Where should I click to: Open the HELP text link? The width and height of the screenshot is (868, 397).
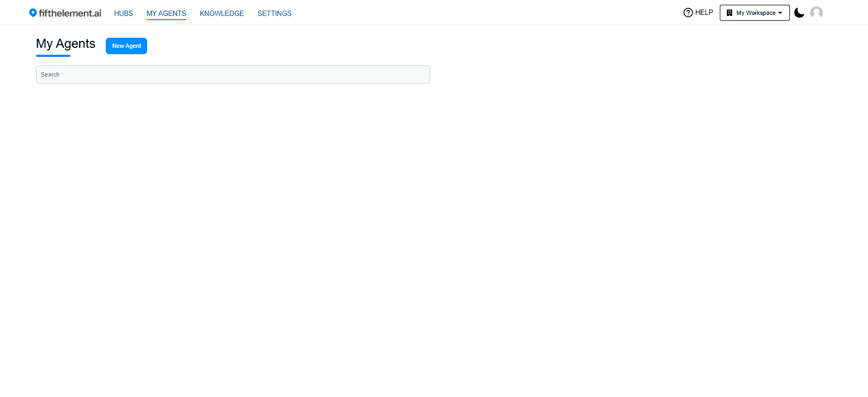point(704,13)
